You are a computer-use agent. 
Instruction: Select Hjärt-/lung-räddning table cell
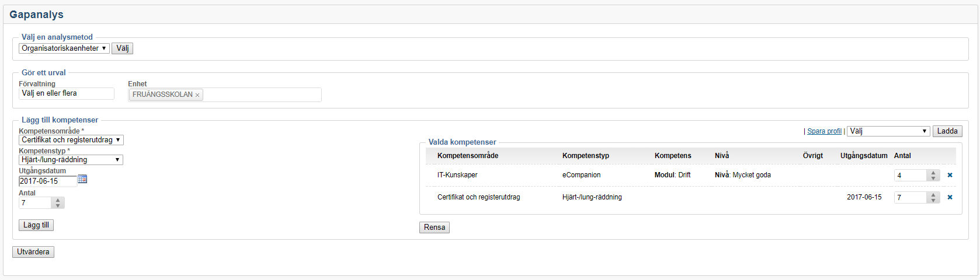coord(592,197)
